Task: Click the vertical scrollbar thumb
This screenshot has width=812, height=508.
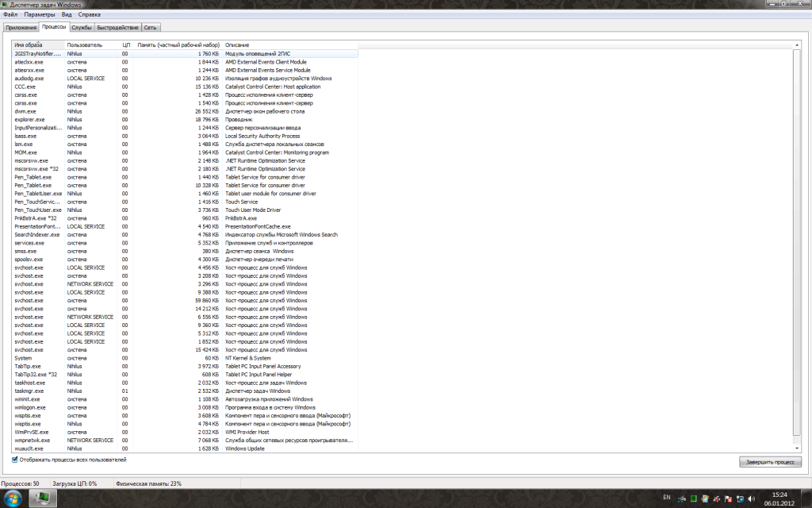Action: coord(796,243)
